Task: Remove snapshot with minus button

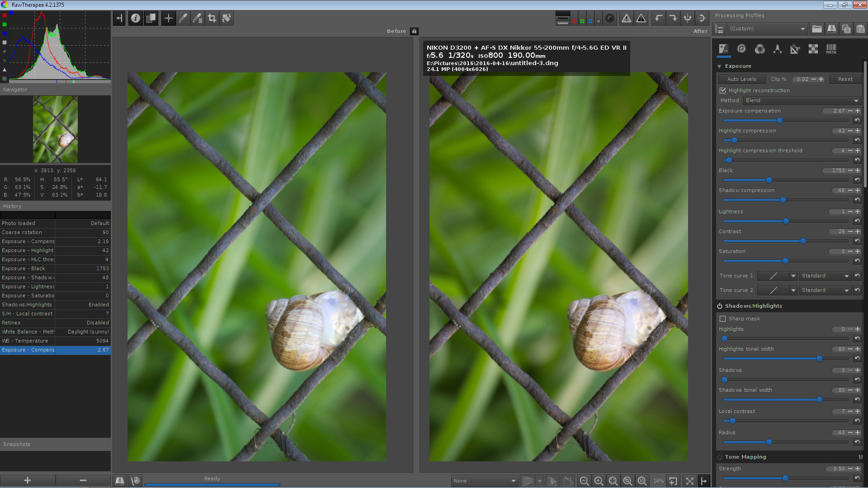Action: (x=83, y=480)
